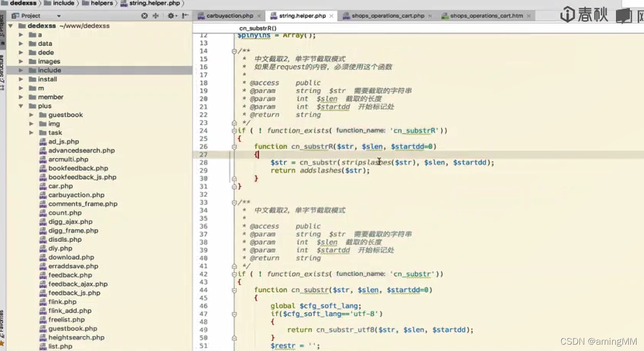Expand the data folder
644x351 pixels.
click(x=21, y=44)
